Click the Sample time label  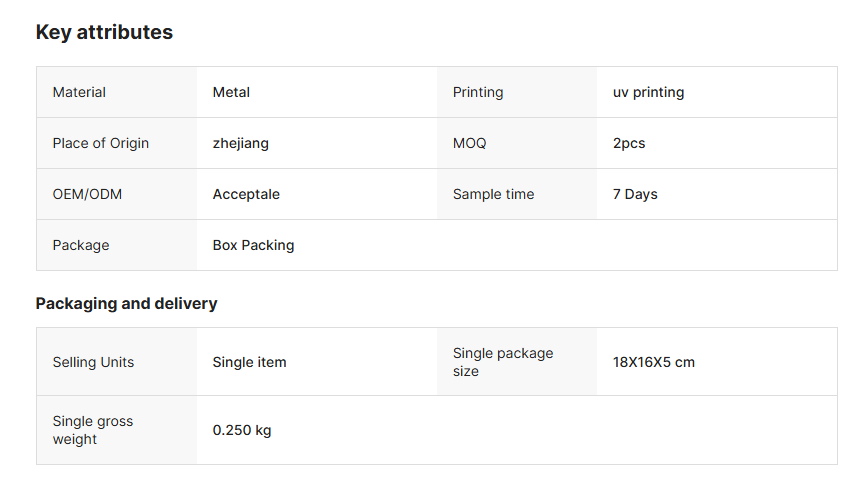tap(493, 194)
